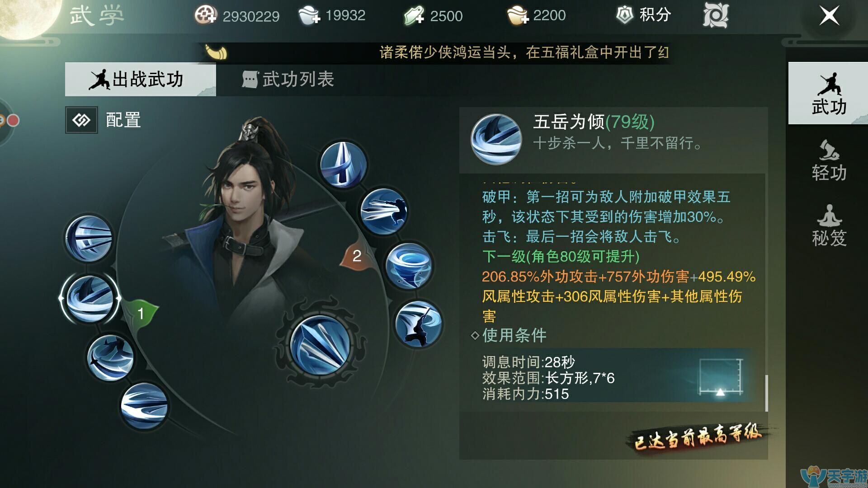Screen dimensions: 868x488
Task: Switch to 武功列表 tab
Action: point(288,80)
